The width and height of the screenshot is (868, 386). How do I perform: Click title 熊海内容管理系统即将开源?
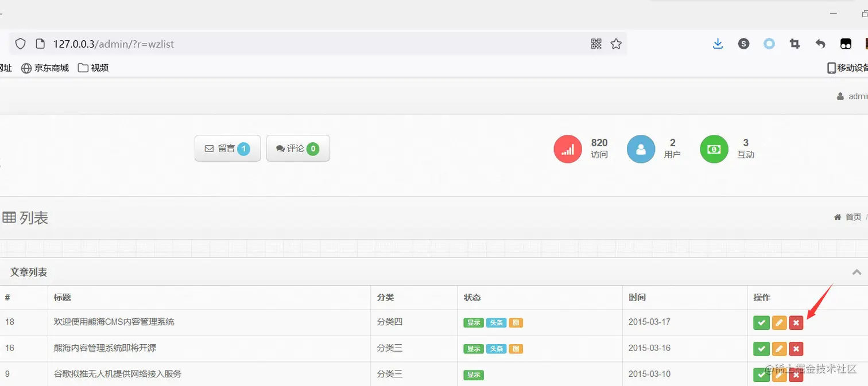pyautogui.click(x=105, y=348)
